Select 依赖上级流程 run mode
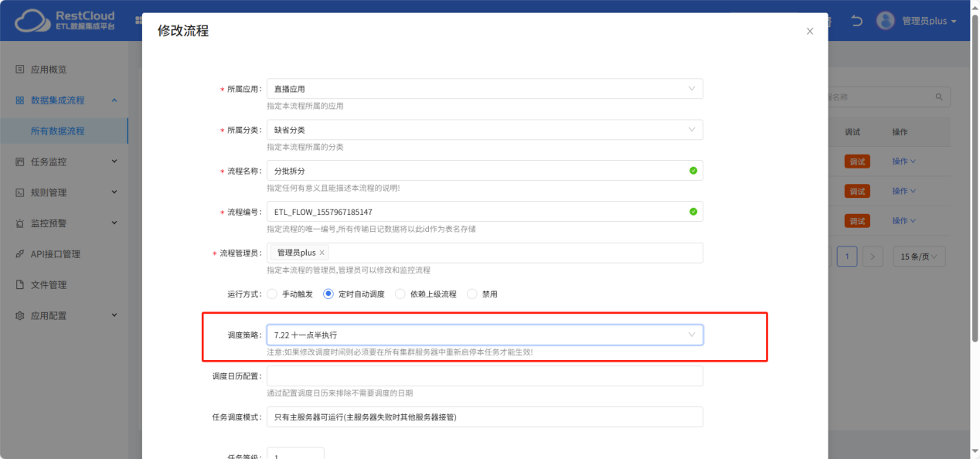This screenshot has width=980, height=459. point(400,294)
